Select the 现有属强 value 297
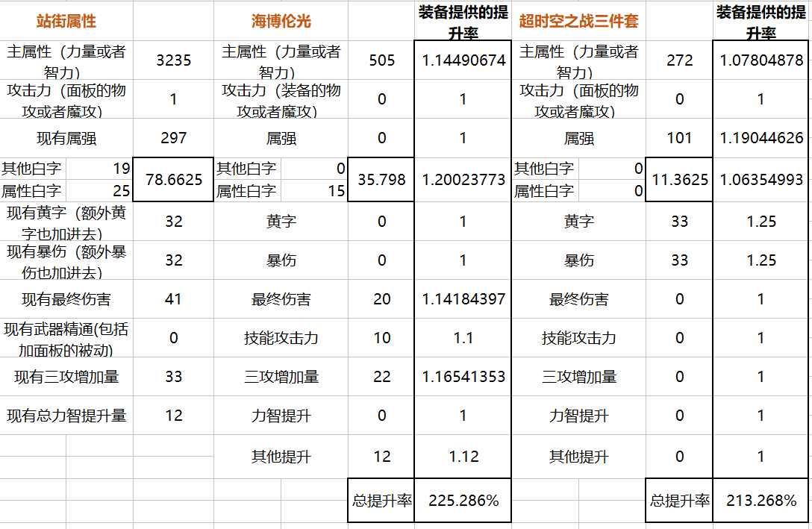The width and height of the screenshot is (812, 529). point(173,138)
